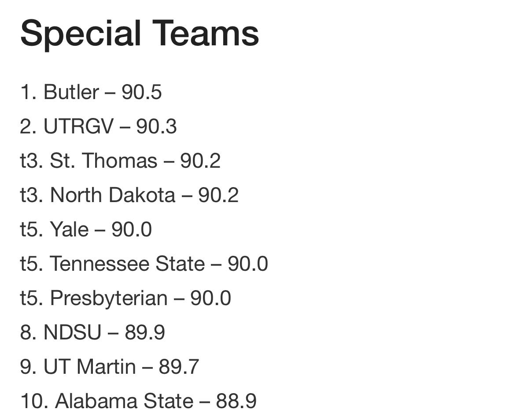Select the St. Thomas team name
Image resolution: width=531 pixels, height=420 pixels.
click(x=103, y=161)
